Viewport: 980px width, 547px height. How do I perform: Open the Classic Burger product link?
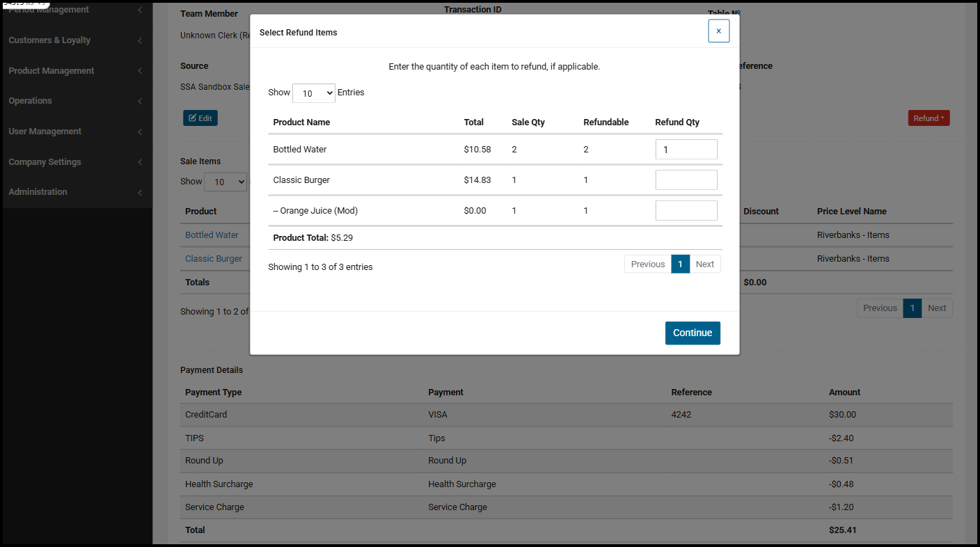[214, 259]
